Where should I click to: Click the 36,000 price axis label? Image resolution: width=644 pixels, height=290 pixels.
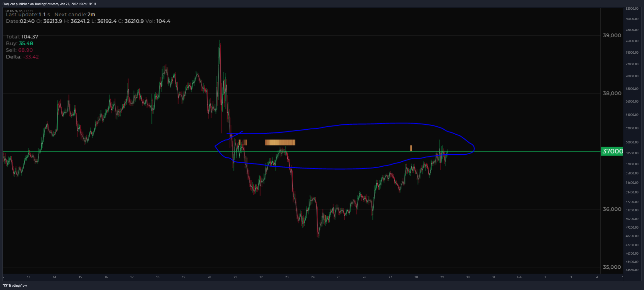[x=612, y=209]
